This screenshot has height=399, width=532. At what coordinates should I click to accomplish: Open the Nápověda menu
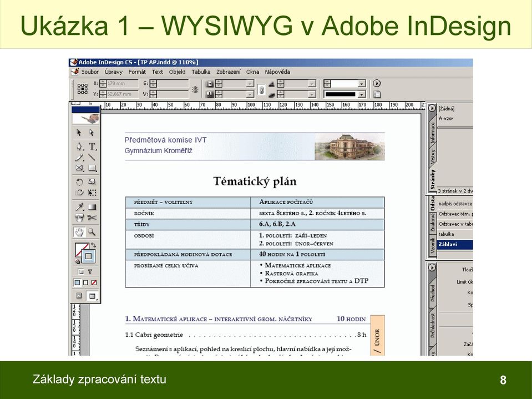277,72
